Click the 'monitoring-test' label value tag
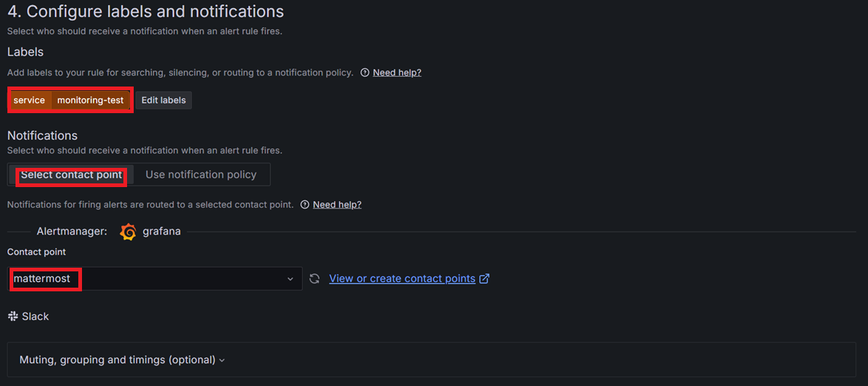The image size is (868, 386). 91,101
